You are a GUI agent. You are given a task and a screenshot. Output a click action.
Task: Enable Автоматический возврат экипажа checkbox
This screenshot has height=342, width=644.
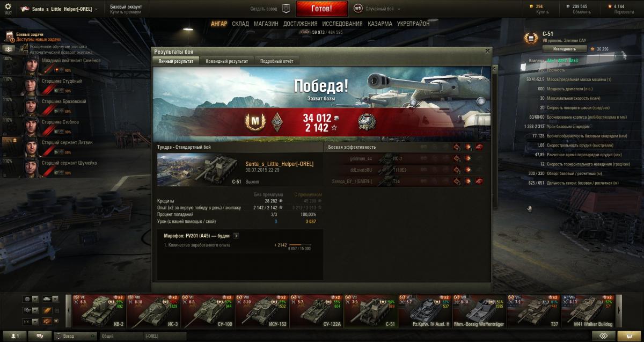[x=25, y=53]
